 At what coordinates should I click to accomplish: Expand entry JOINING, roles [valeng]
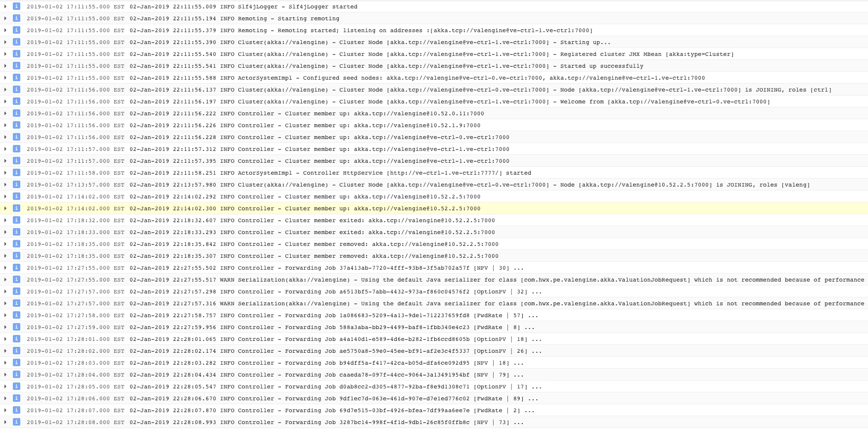tap(5, 185)
